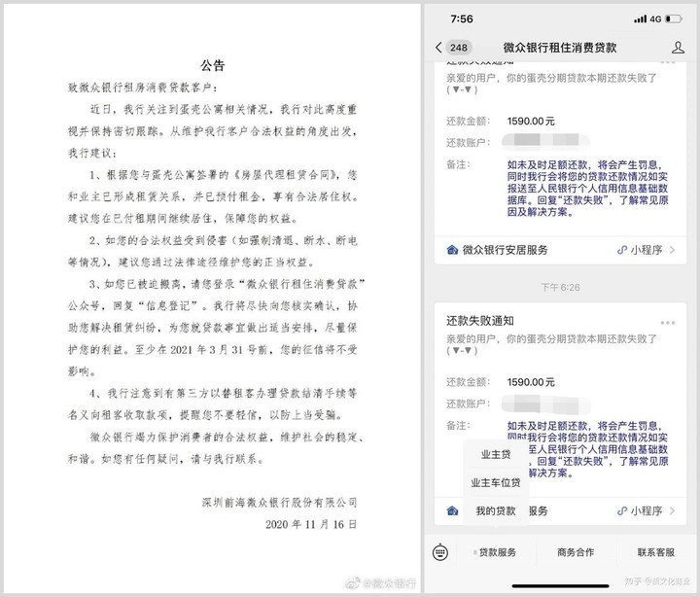Image resolution: width=700 pixels, height=597 pixels.
Task: Click 深圳前海微众银行股份有限公司 signature line
Action: click(x=279, y=503)
